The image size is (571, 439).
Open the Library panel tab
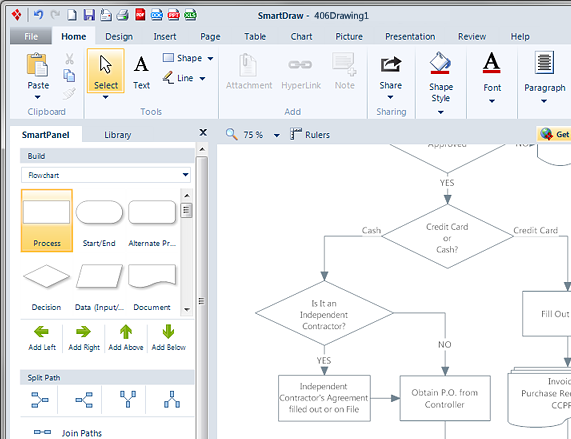(x=117, y=135)
